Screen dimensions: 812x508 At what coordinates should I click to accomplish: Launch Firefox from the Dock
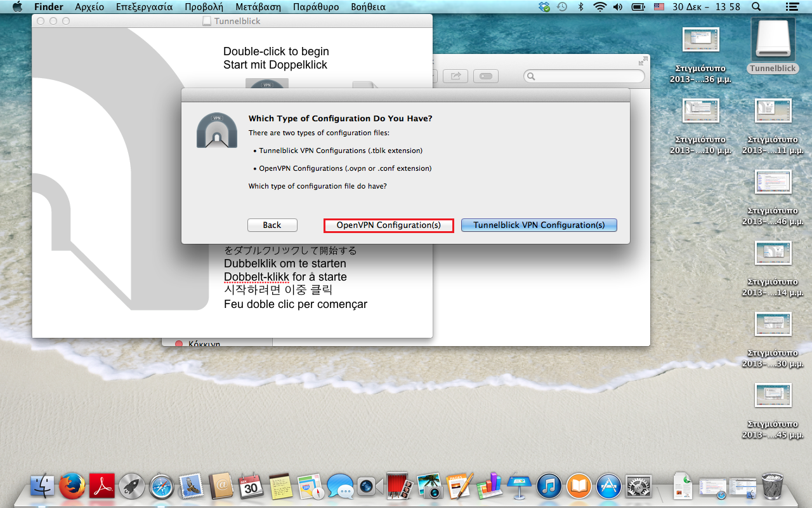click(x=72, y=487)
